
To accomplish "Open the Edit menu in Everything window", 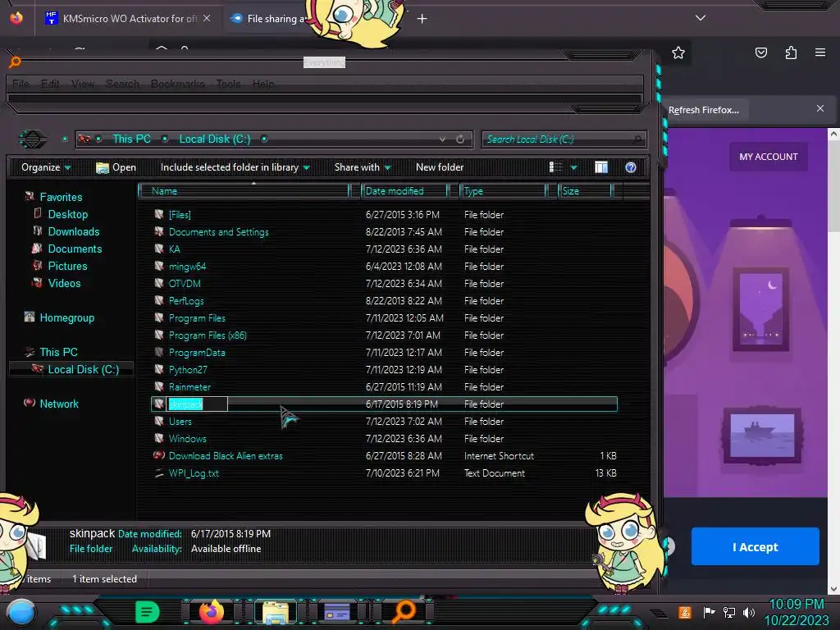I will [50, 84].
